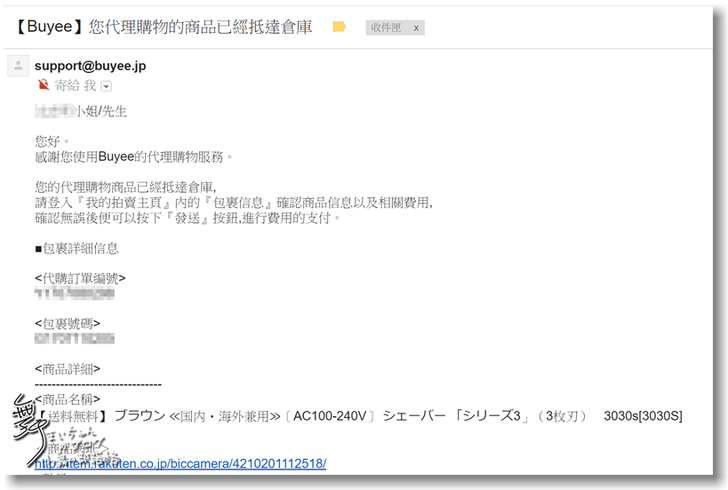Image resolution: width=728 pixels, height=490 pixels.
Task: Click the <代購訂單編號> label
Action: pyautogui.click(x=80, y=278)
